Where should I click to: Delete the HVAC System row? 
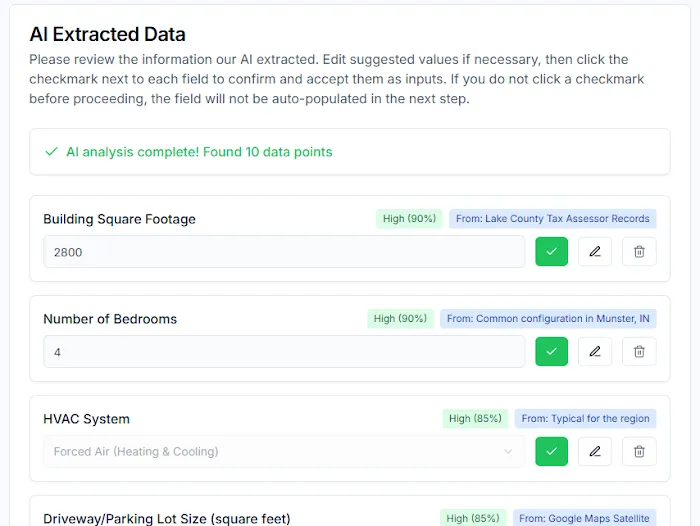pos(639,451)
